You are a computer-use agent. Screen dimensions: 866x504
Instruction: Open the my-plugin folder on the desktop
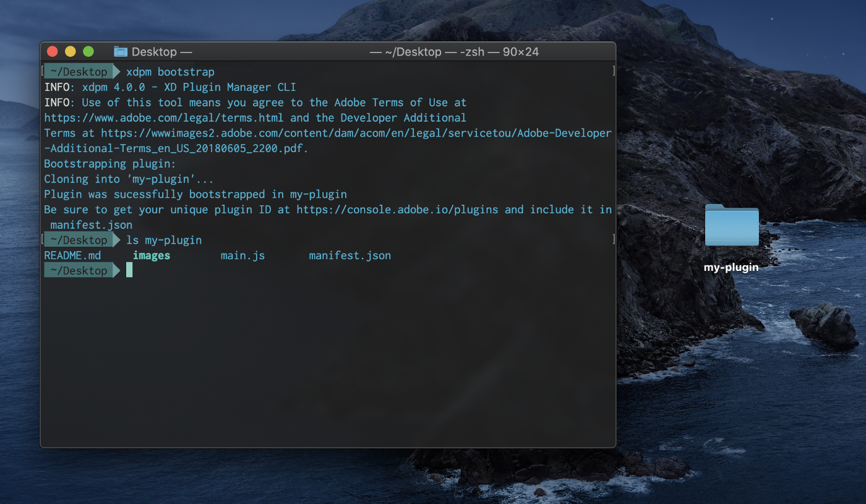(731, 226)
